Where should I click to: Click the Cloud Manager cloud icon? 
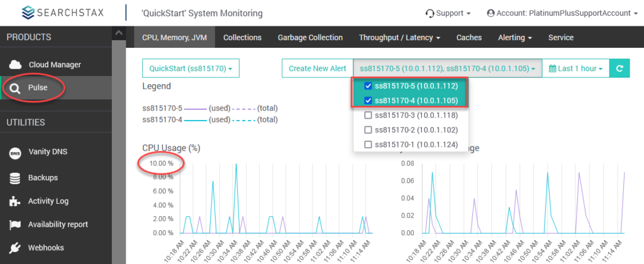pos(15,65)
